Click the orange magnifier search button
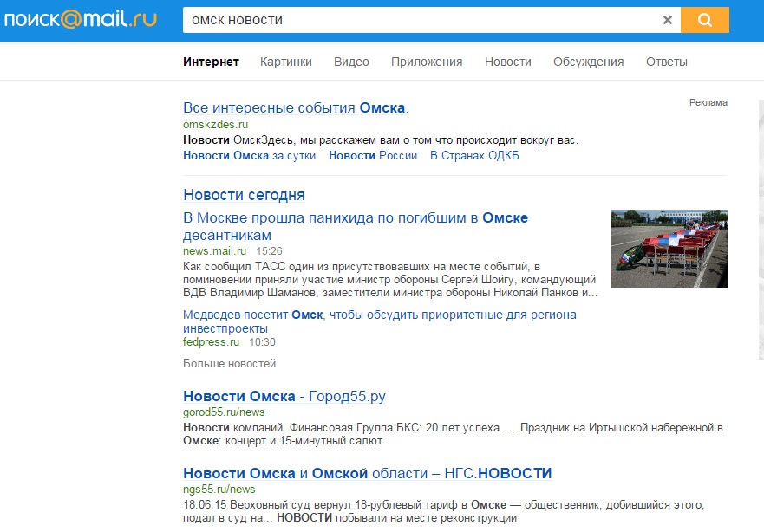The height and width of the screenshot is (532, 764). coord(704,20)
